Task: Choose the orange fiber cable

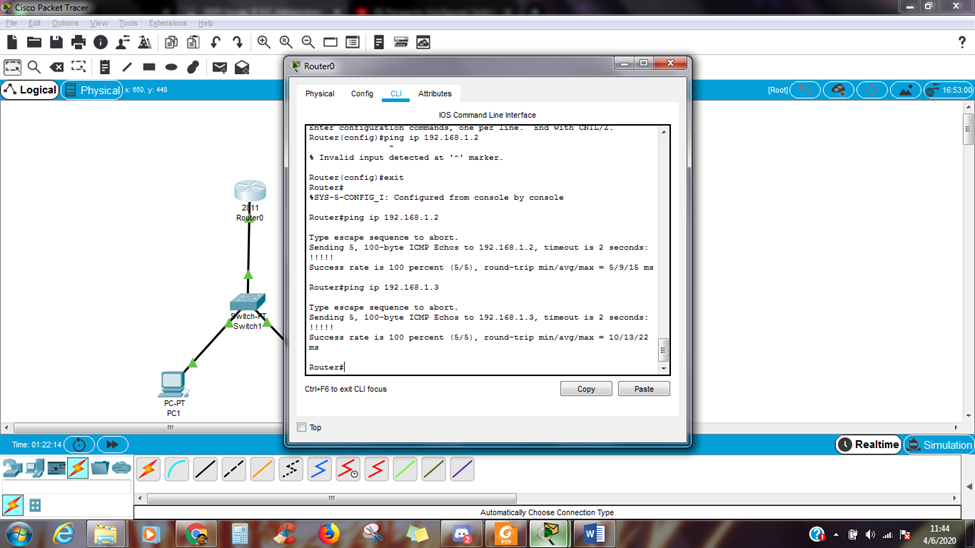Action: 262,469
